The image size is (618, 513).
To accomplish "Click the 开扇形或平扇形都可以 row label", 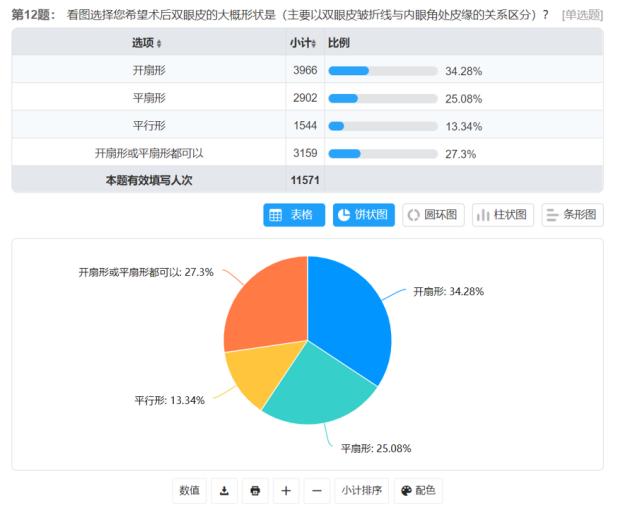I will click(149, 153).
